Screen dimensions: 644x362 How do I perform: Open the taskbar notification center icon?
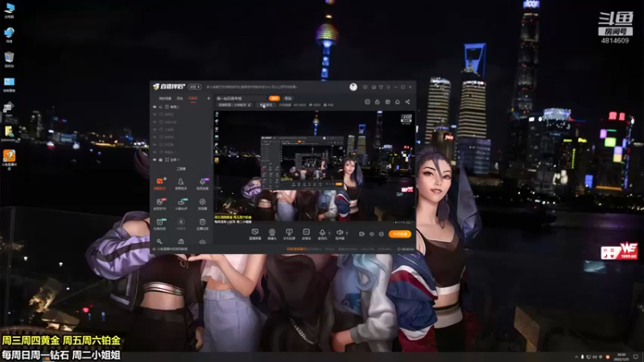636,356
